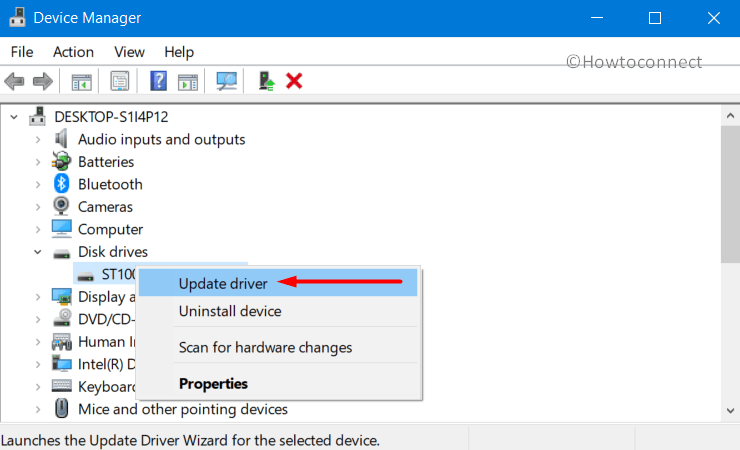Click the blue Help icon in toolbar
Viewport: 740px width, 450px height.
(158, 81)
